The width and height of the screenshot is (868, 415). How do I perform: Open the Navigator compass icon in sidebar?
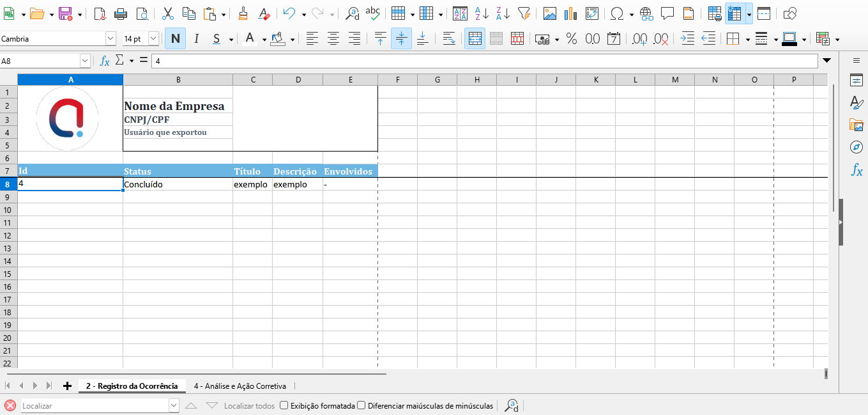856,148
